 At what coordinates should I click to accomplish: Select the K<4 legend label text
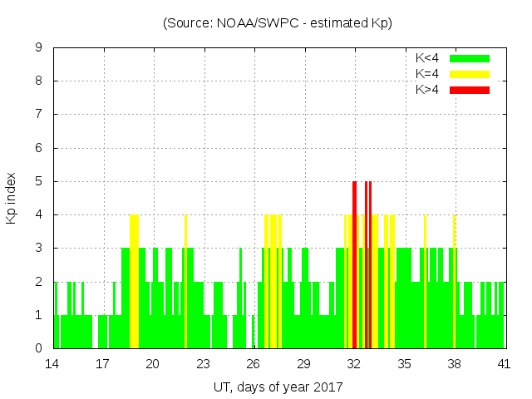(x=427, y=58)
